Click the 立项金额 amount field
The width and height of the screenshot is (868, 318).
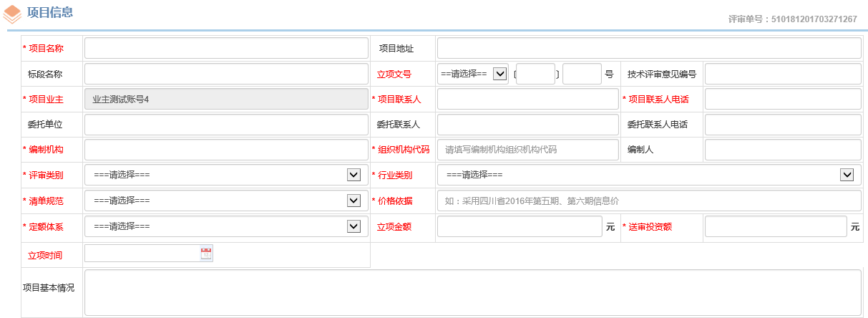point(520,226)
